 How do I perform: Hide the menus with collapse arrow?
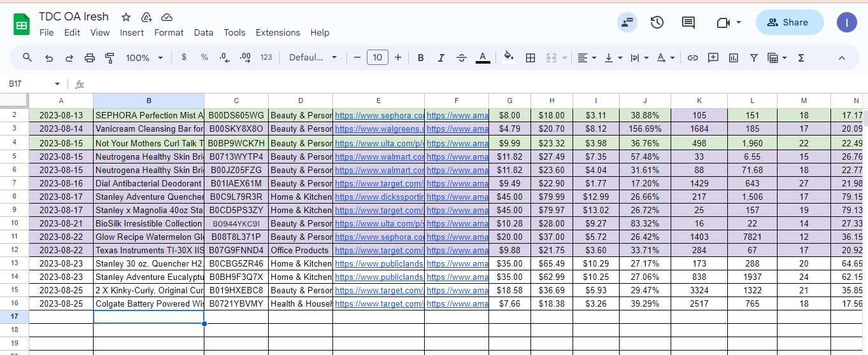coord(841,58)
